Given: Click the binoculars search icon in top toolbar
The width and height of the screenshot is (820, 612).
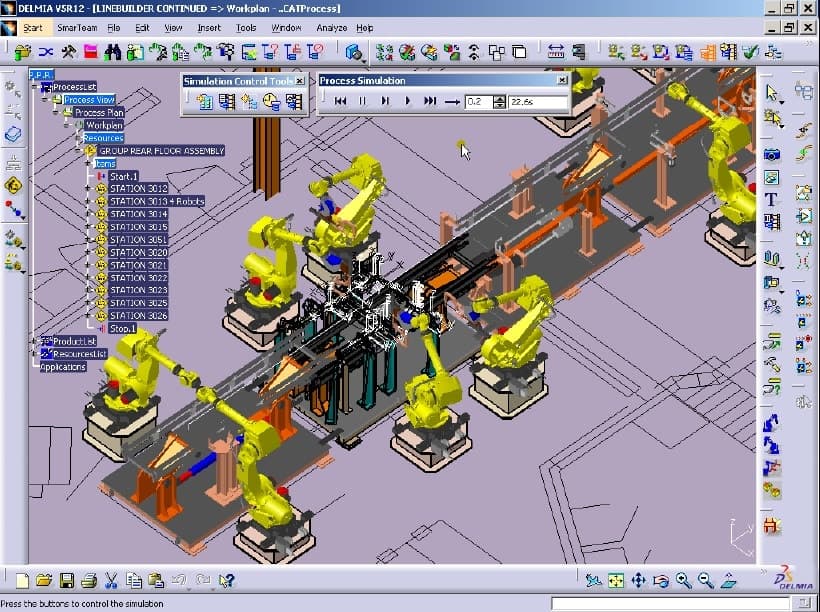Looking at the screenshot, I should [114, 51].
